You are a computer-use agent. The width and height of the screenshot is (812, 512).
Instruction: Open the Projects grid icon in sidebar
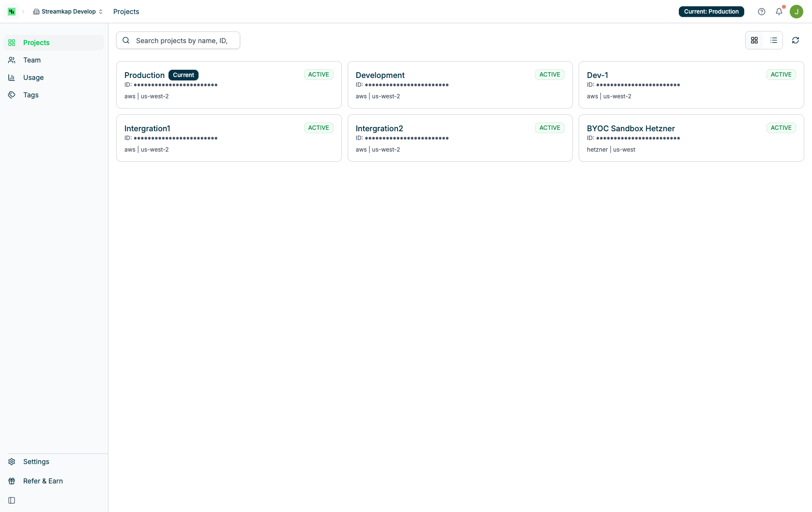pos(12,43)
